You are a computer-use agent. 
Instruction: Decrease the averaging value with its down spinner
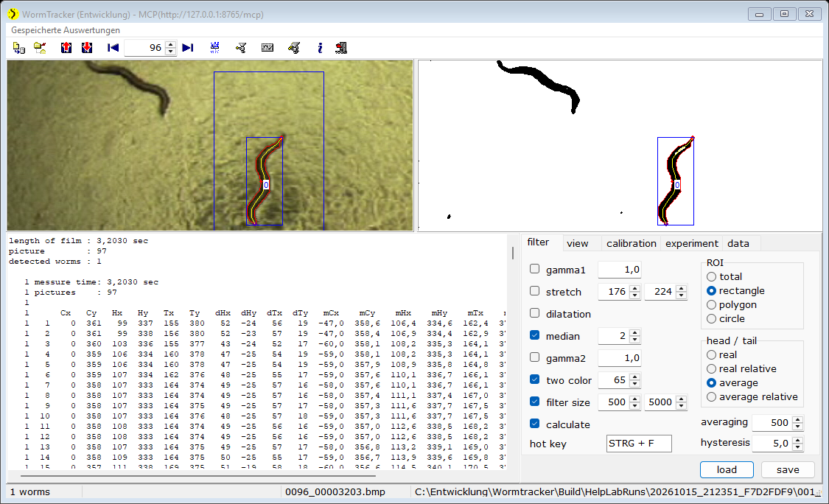(x=798, y=426)
